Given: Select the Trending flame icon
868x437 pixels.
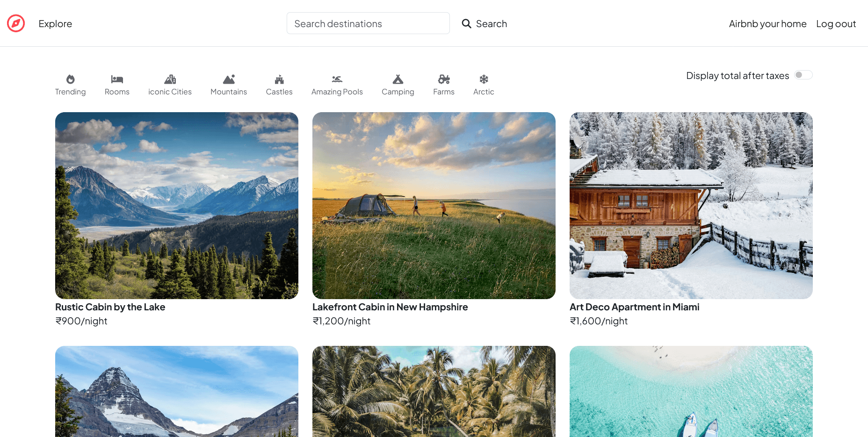Looking at the screenshot, I should (x=70, y=79).
